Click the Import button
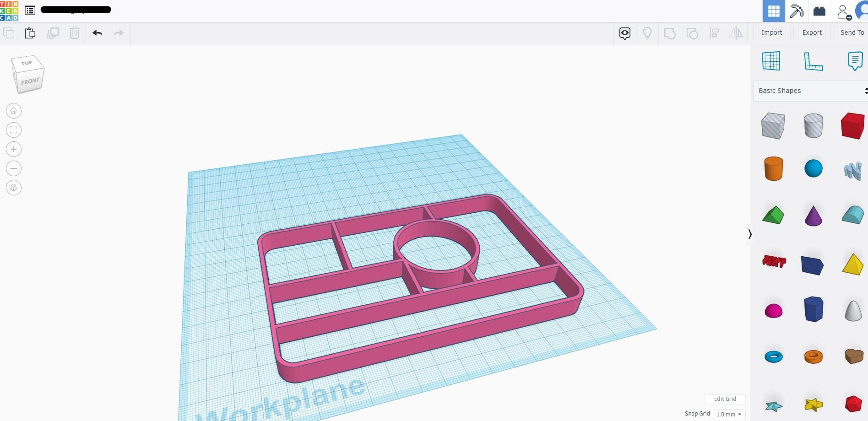This screenshot has height=421, width=868. [772, 32]
